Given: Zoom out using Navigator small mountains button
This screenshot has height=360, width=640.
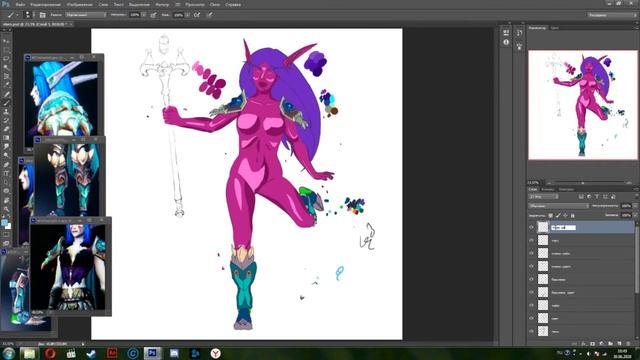Looking at the screenshot, I should 549,182.
